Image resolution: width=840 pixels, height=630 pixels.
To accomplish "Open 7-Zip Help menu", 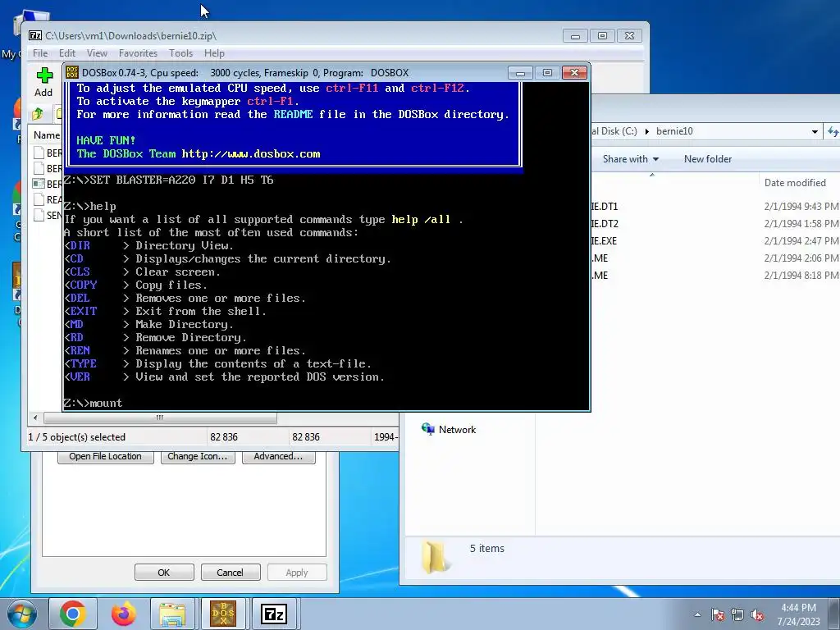I will [214, 53].
